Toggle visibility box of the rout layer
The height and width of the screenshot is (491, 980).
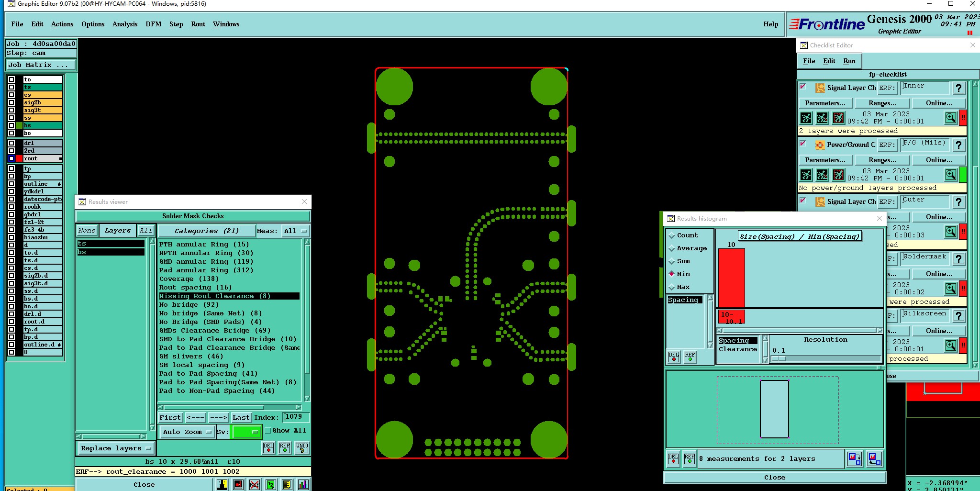11,158
